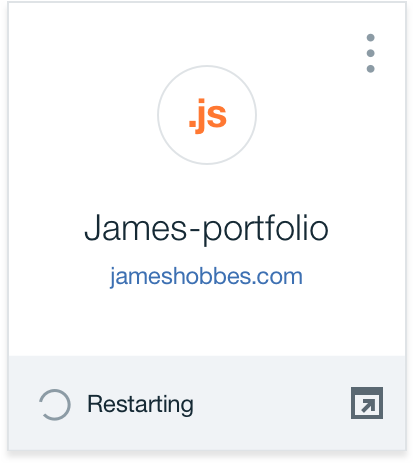Screen dimensions: 413x463
Task: Launch the app in a new window
Action: pyautogui.click(x=367, y=403)
